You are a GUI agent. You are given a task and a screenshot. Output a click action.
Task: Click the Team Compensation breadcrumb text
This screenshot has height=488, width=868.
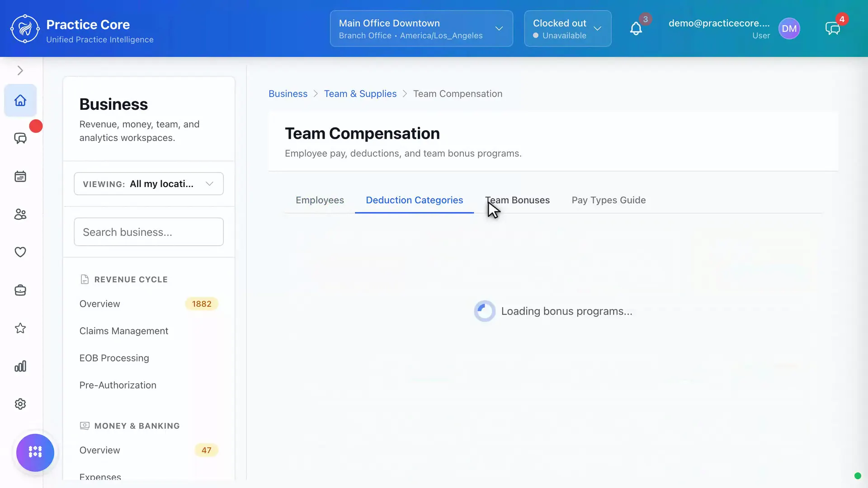(458, 94)
